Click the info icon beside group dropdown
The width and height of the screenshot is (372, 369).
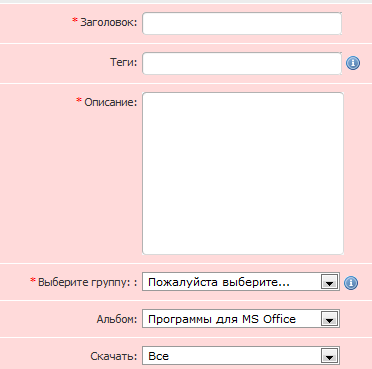(351, 283)
